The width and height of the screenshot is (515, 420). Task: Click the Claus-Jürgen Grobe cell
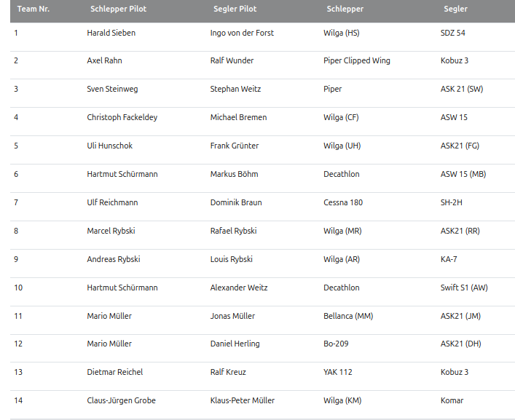click(121, 401)
